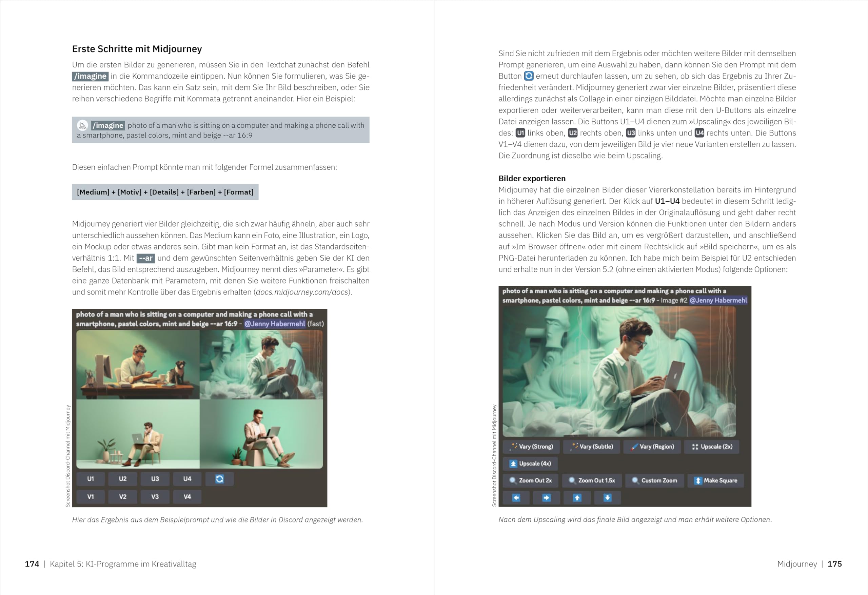Click the Upscale (4x) button

[530, 463]
